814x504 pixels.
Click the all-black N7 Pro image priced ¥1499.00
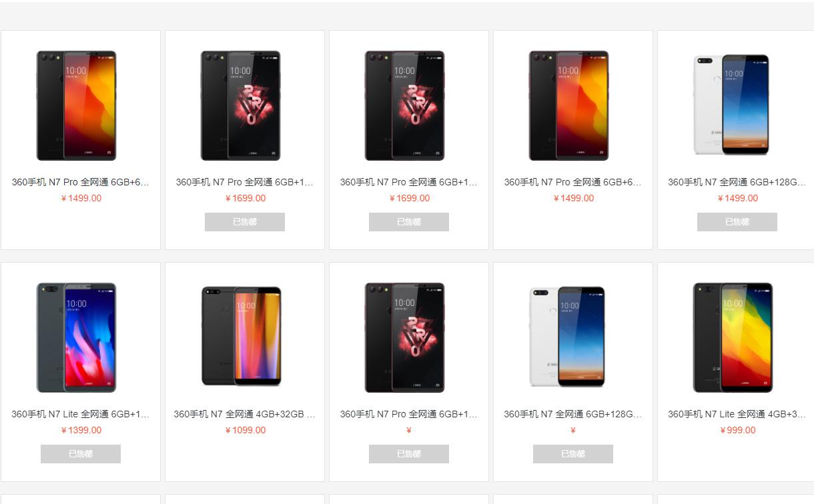point(76,105)
